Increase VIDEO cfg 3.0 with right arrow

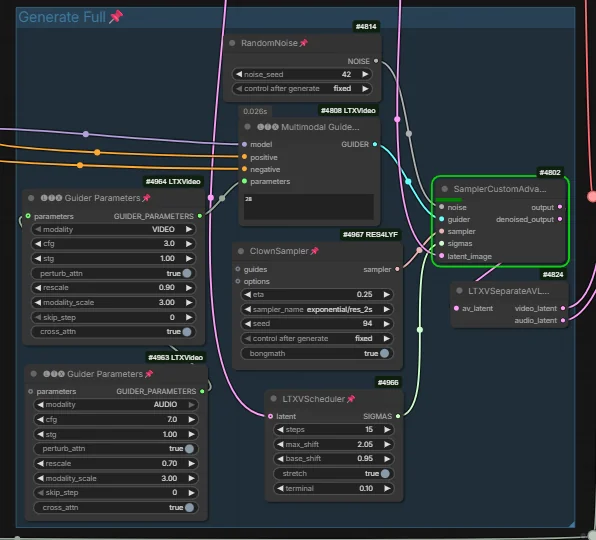point(189,244)
